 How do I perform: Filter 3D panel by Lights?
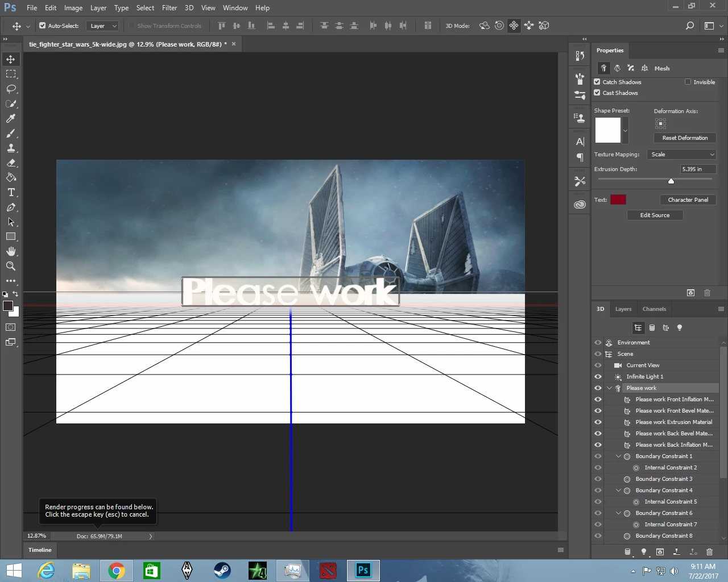679,328
